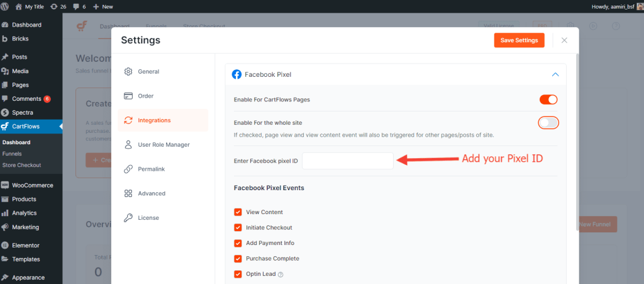Select the License settings tab
The width and height of the screenshot is (644, 284).
(163, 218)
